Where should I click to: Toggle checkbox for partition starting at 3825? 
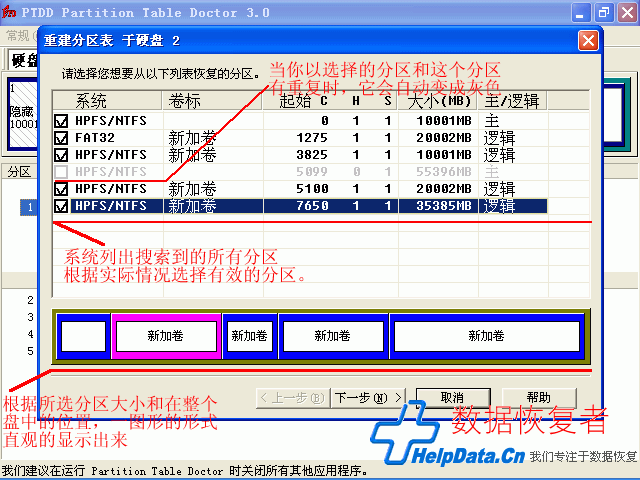(x=61, y=155)
